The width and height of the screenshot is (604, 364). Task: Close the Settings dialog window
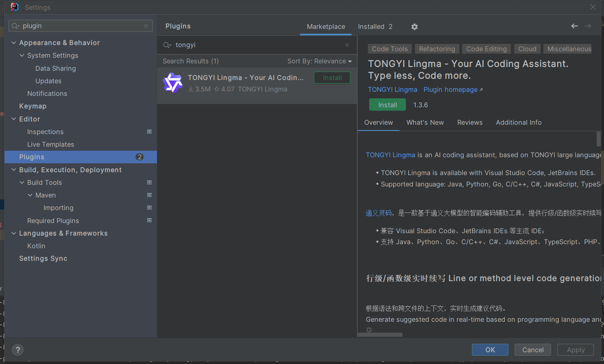coord(593,7)
